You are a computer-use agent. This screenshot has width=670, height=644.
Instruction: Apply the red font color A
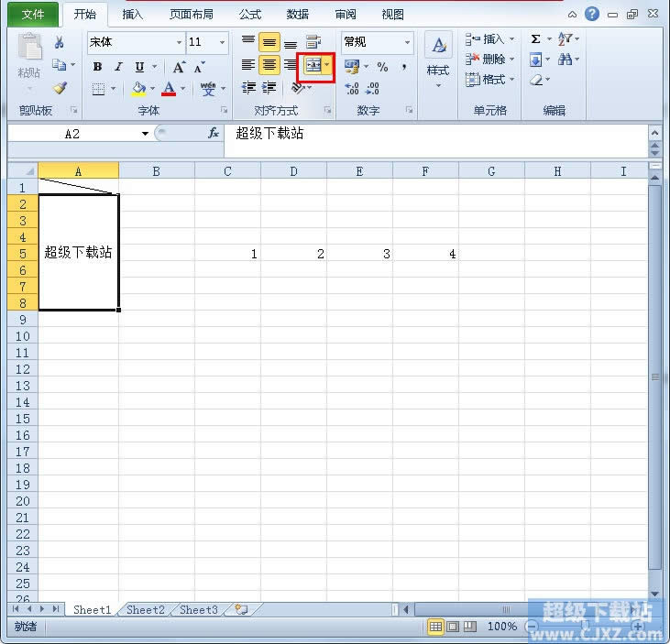(169, 89)
